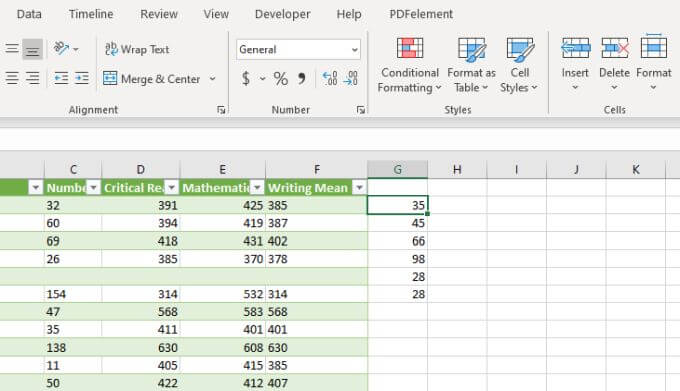Open the Orientation text rotation icon
Screen dimensions: 680x391
pos(61,48)
